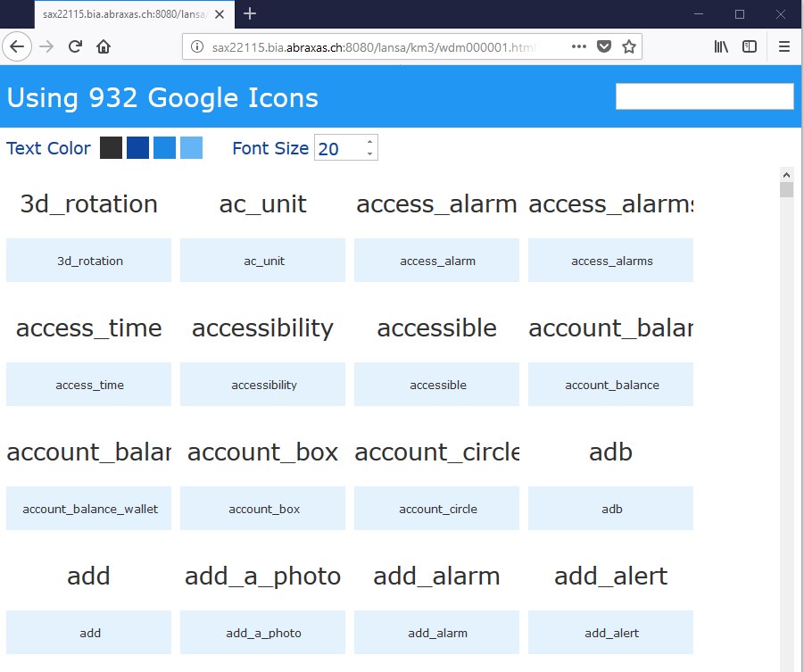Toggle the browser sidebar icon
This screenshot has height=672, width=804.
pos(750,47)
